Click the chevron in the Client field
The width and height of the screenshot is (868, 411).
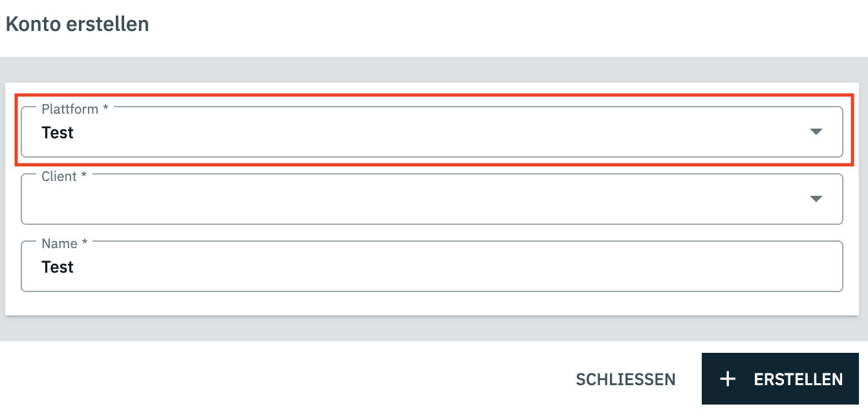coord(816,199)
